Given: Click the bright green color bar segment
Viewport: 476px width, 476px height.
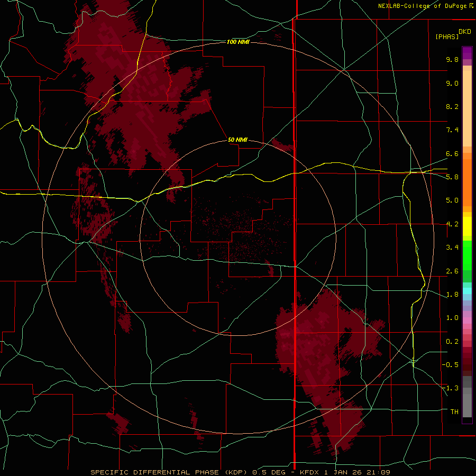Looking at the screenshot, I should coord(467,255).
